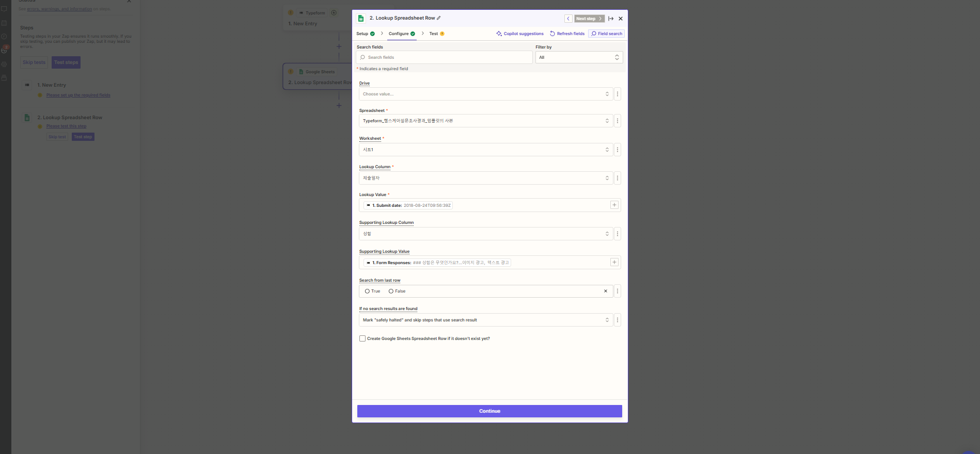This screenshot has height=454, width=980.
Task: Add step with plus below Google Sheets node
Action: pyautogui.click(x=339, y=105)
